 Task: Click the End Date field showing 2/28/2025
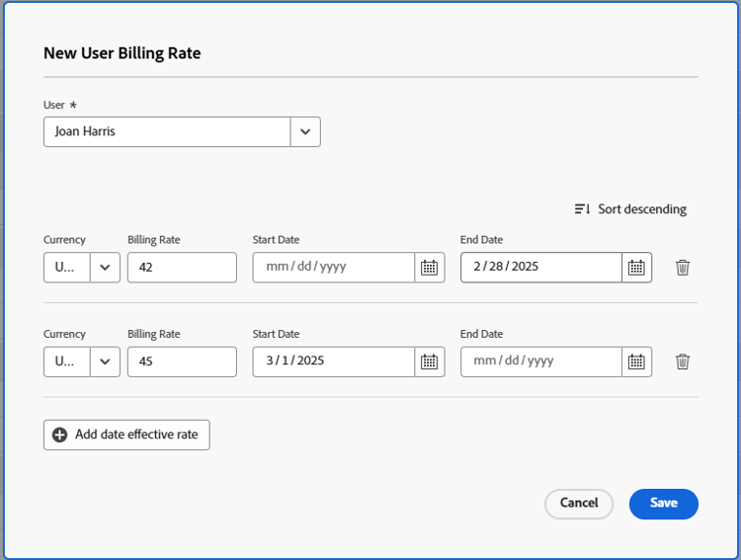[x=540, y=268]
